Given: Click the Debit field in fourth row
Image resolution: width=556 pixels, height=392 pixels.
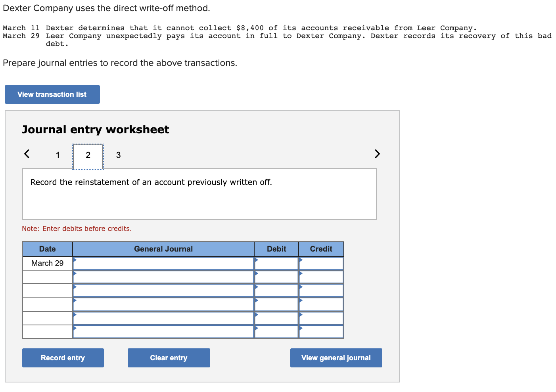Looking at the screenshot, I should click(x=276, y=304).
